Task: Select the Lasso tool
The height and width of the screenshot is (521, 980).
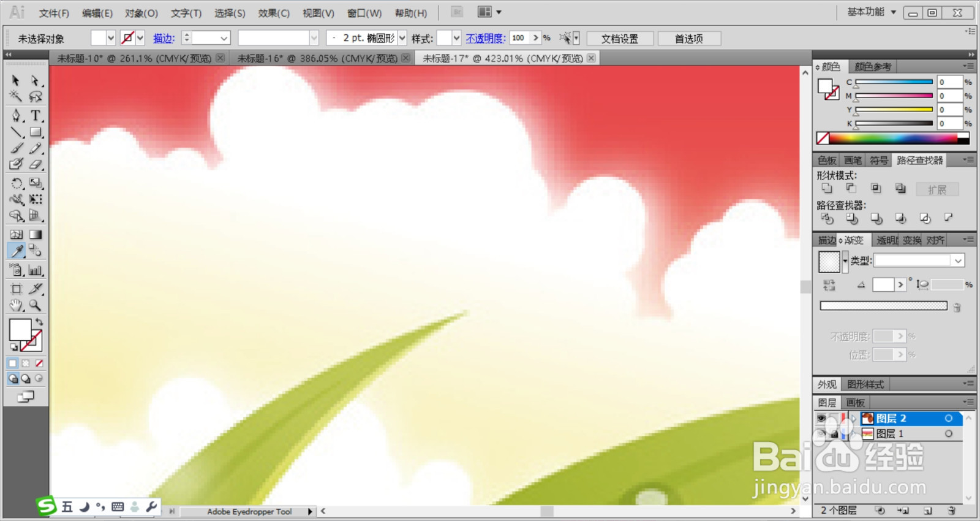Action: pyautogui.click(x=36, y=96)
